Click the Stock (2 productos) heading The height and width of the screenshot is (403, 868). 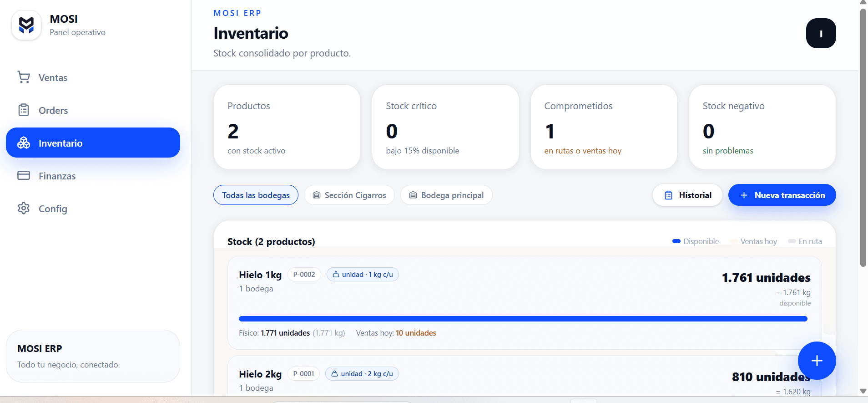271,241
